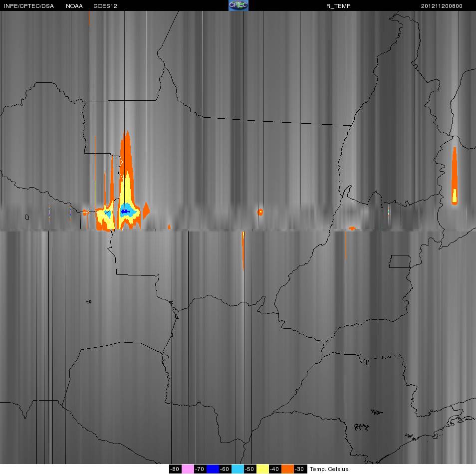Click the INPE/CPTEC/DSA header text
The height and width of the screenshot is (474, 476).
click(29, 6)
